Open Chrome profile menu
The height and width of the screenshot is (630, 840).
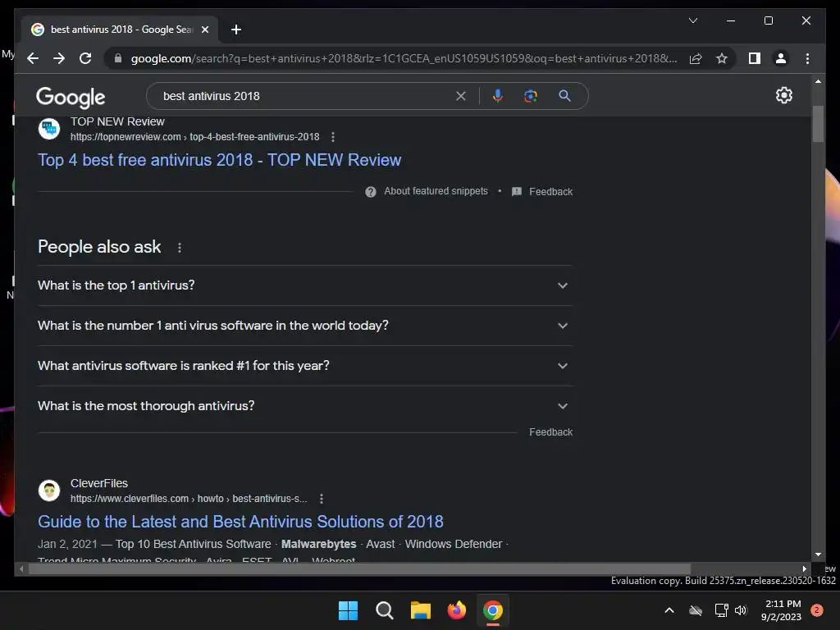781,58
